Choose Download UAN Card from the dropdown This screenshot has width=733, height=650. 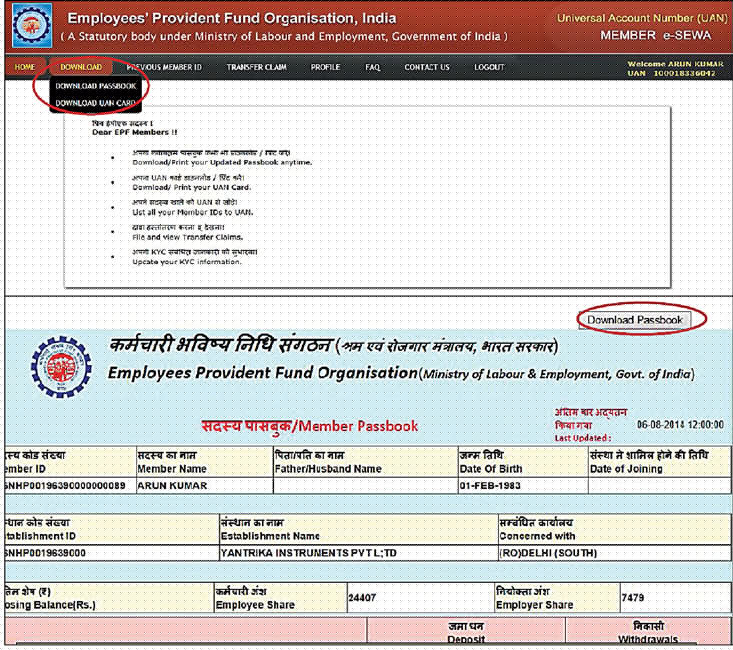(95, 102)
